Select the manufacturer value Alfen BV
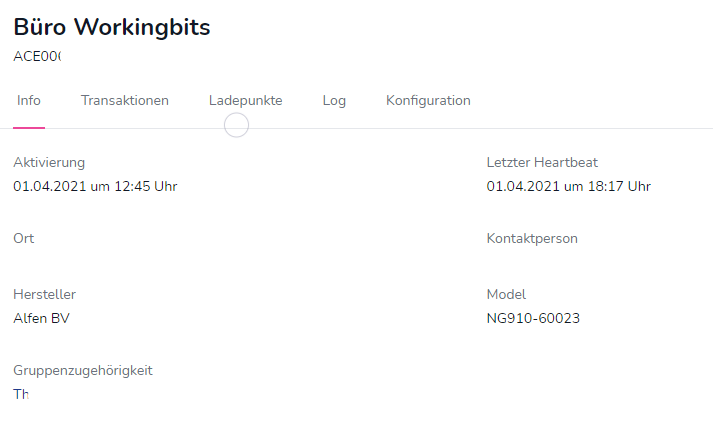Screen dimensions: 713x442 [42, 319]
